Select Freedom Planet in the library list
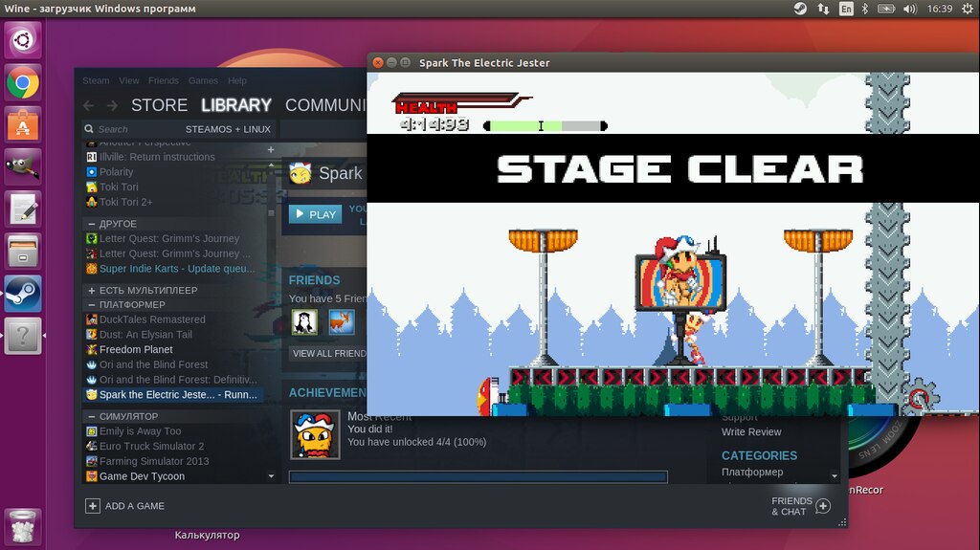 click(136, 349)
